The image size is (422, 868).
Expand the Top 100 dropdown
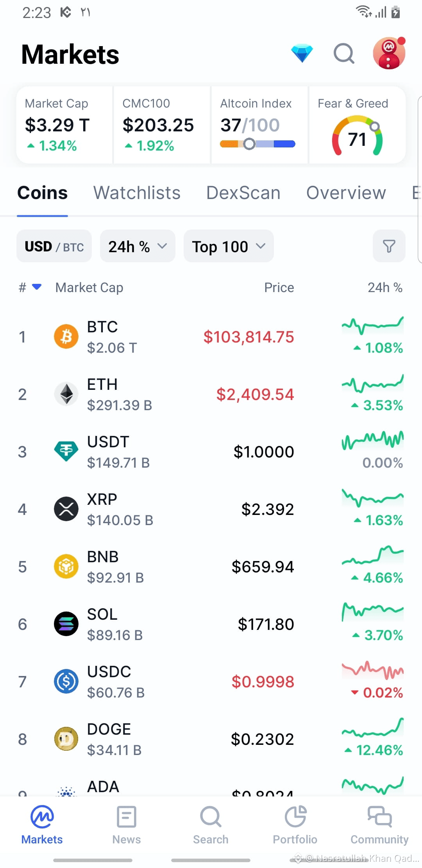pos(229,246)
